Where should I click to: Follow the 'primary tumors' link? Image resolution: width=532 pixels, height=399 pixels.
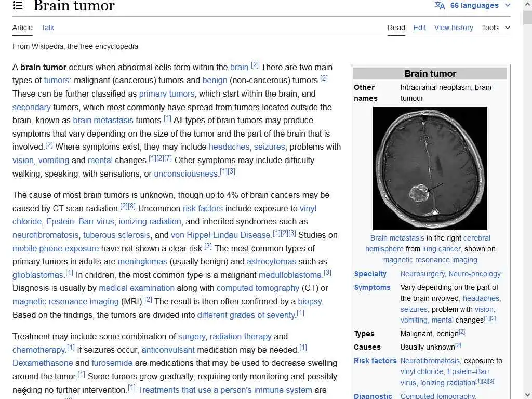tap(167, 94)
